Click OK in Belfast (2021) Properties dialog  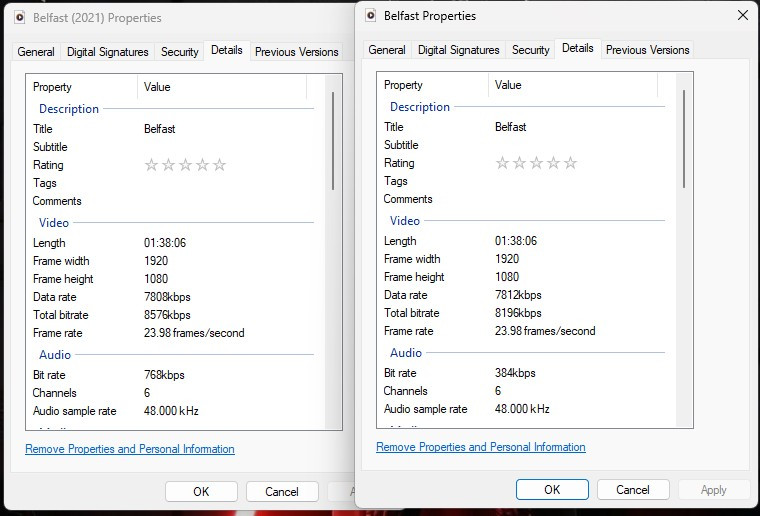pos(201,491)
